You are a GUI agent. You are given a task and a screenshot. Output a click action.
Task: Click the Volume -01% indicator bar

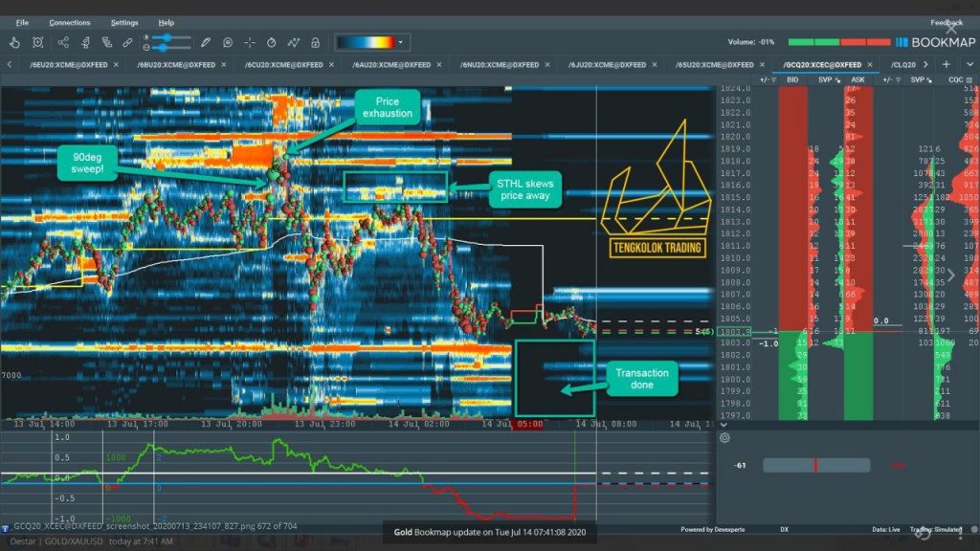pyautogui.click(x=839, y=42)
